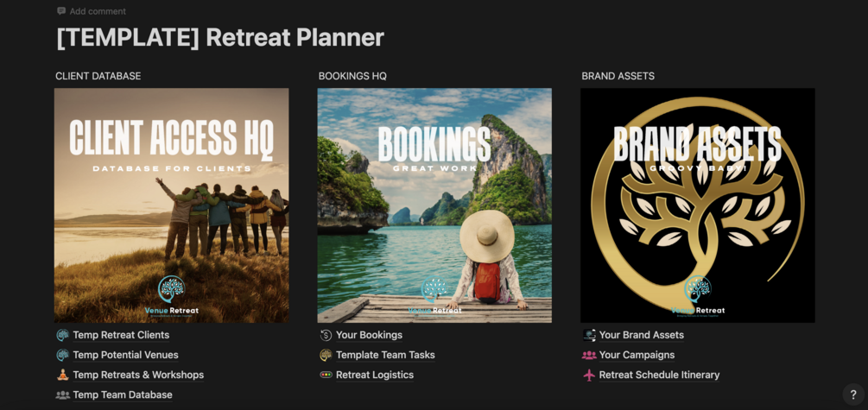Click the Retreat Planner page title
The image size is (868, 410).
[x=220, y=38]
